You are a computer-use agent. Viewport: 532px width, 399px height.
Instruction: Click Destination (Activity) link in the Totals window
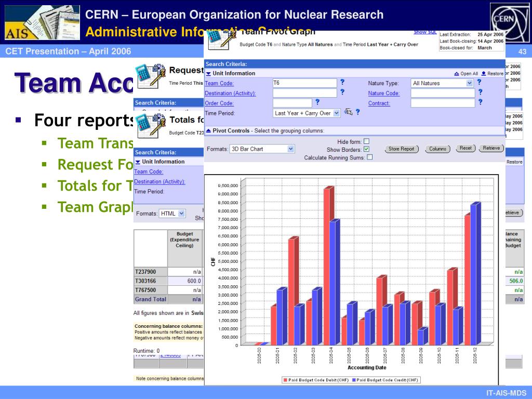160,181
